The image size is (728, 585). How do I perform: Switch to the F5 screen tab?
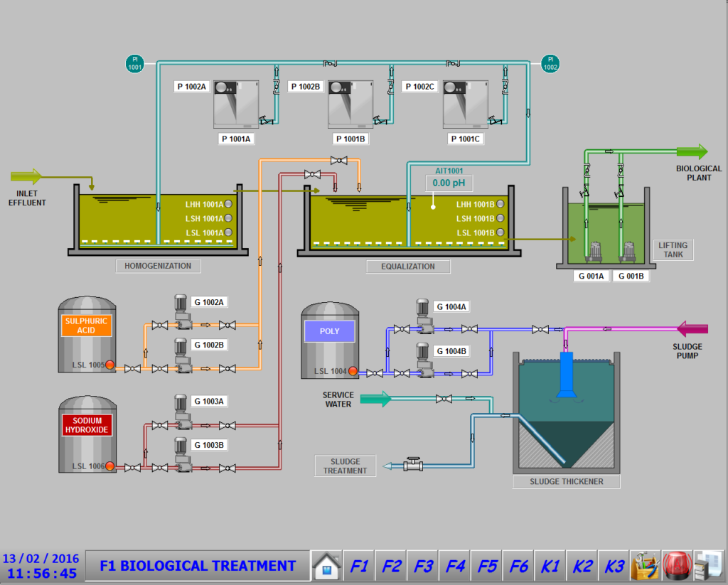[487, 566]
